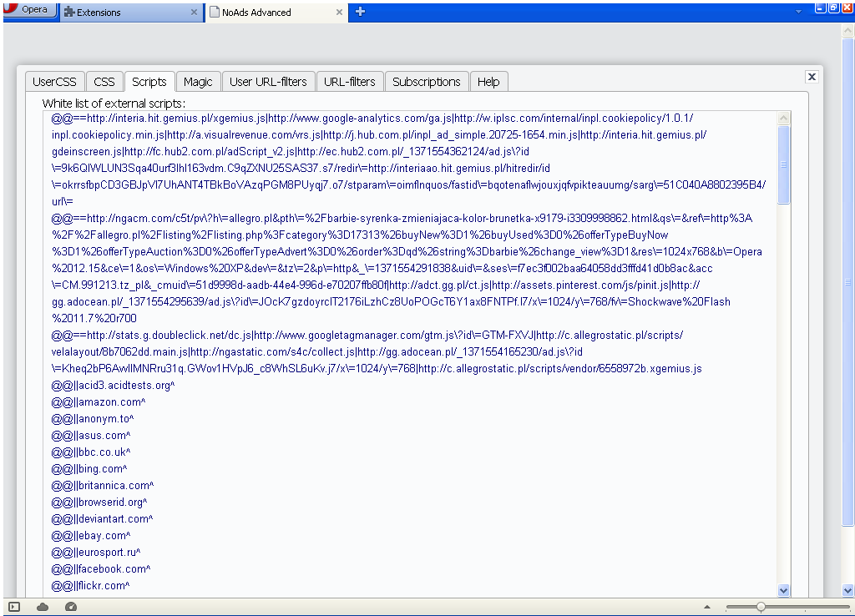Click the '@@||flickr.com^' entry
The image size is (855, 616).
pos(90,585)
